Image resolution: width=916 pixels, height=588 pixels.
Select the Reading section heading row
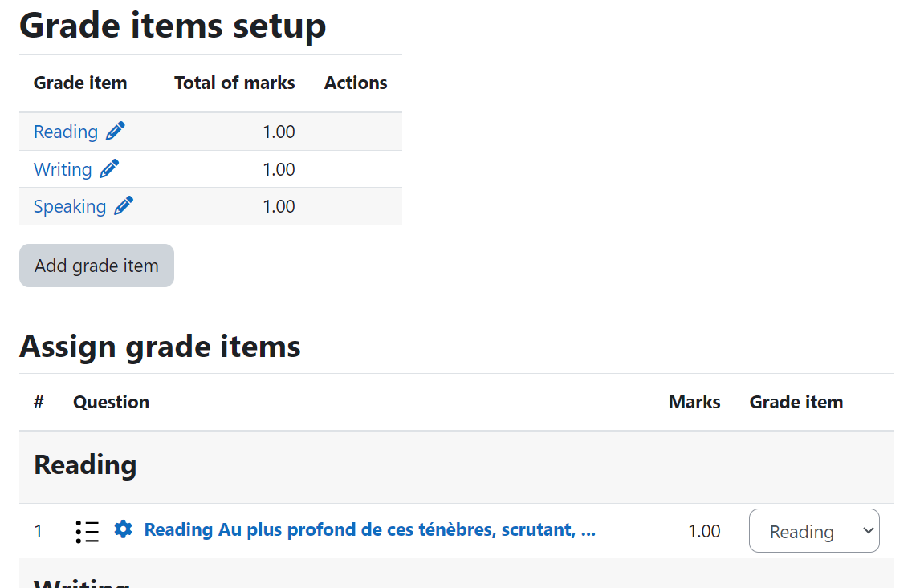click(x=456, y=467)
